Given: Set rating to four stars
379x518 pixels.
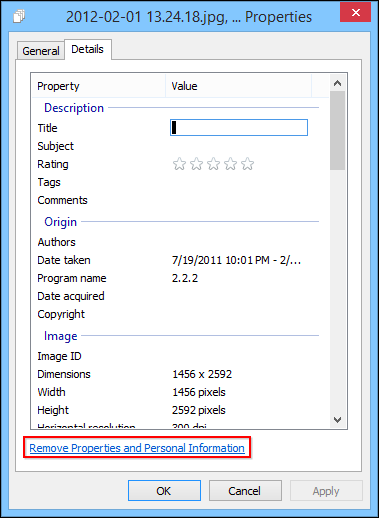Looking at the screenshot, I should pyautogui.click(x=230, y=164).
